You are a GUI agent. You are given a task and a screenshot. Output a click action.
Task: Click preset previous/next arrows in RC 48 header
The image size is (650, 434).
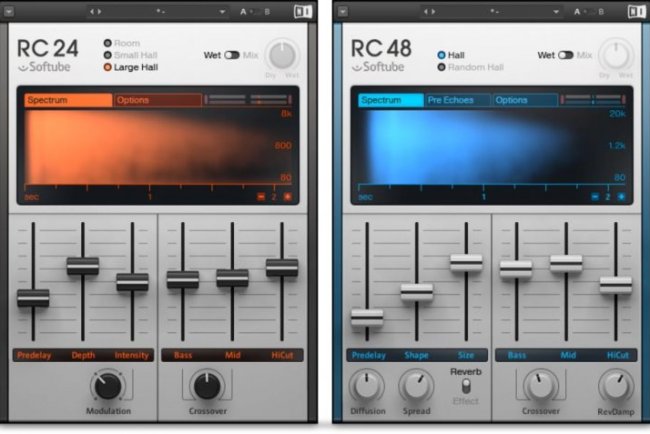click(429, 12)
